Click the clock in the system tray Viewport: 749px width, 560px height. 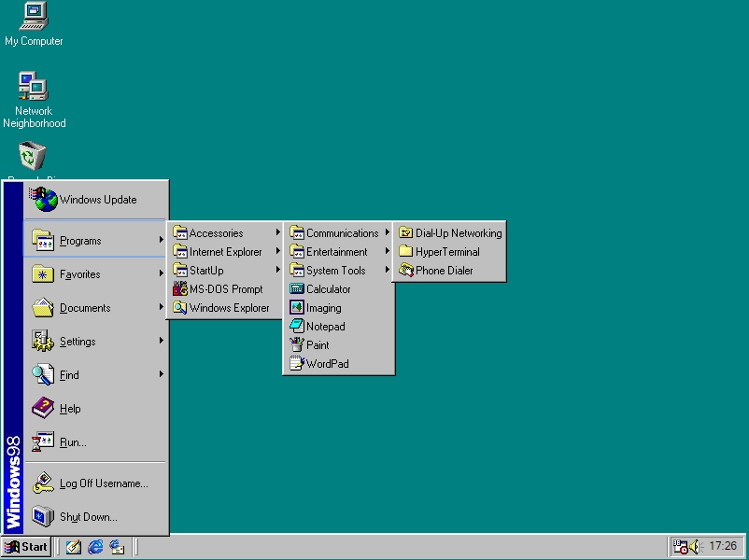tap(723, 546)
